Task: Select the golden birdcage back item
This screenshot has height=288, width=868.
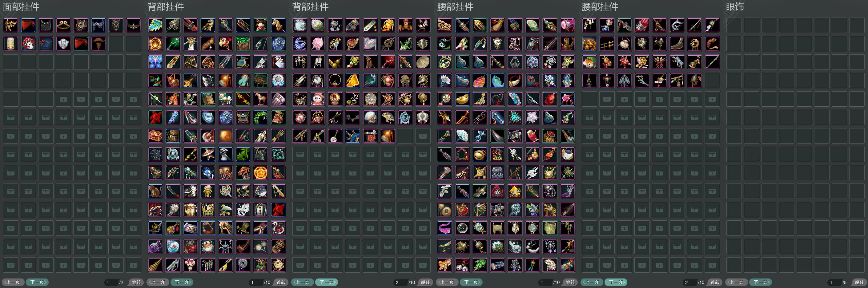Action: pos(278,247)
